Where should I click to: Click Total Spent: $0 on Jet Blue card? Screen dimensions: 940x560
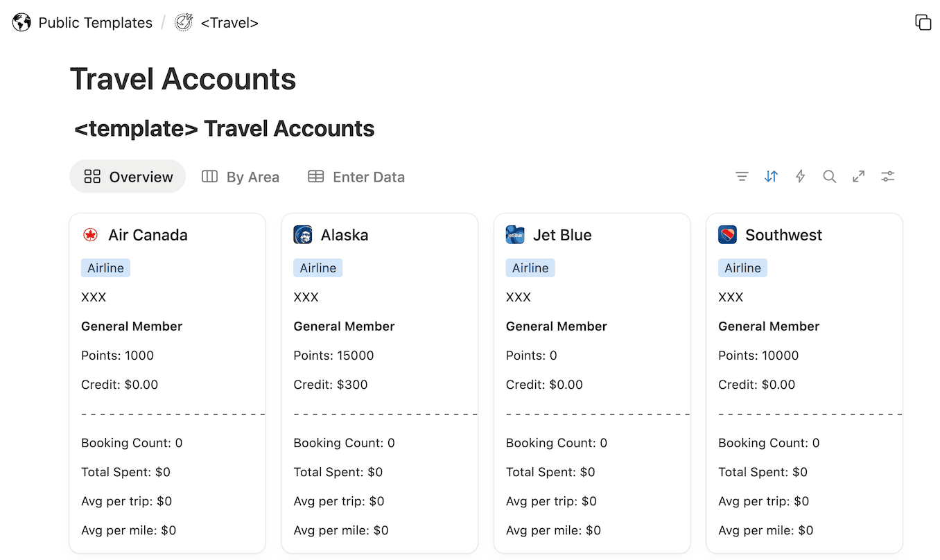point(550,472)
